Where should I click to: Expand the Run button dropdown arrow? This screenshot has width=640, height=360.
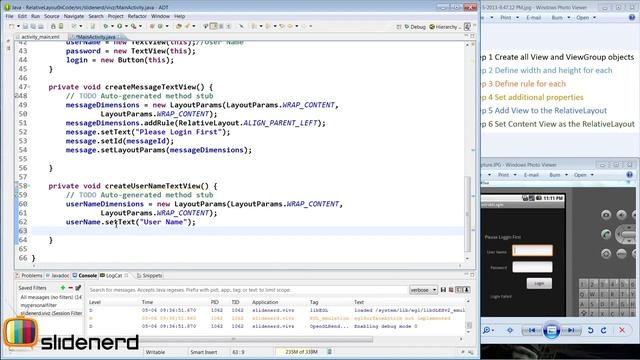[127, 26]
